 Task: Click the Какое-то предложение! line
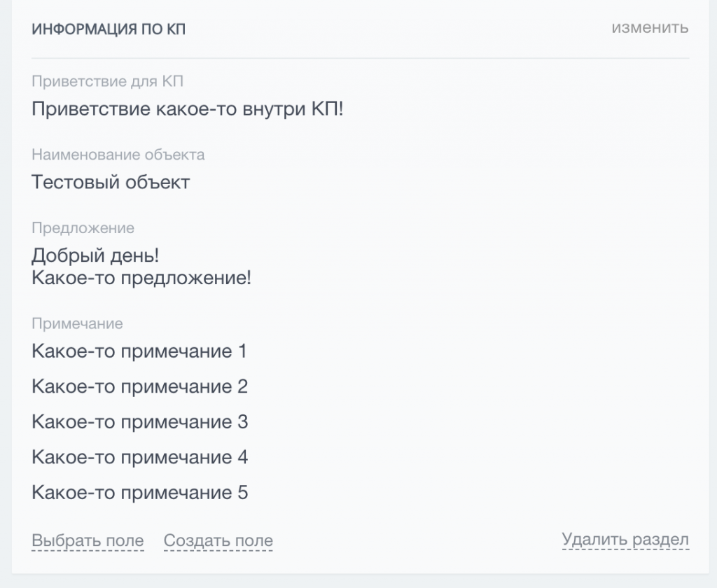tap(141, 278)
